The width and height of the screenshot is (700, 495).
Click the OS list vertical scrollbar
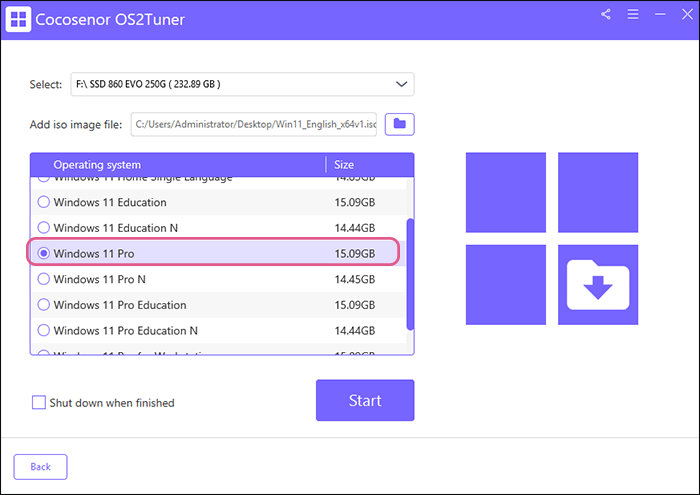(x=410, y=275)
